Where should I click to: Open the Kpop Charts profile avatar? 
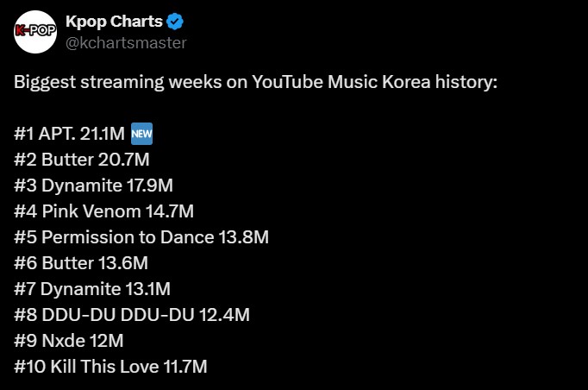tap(35, 32)
